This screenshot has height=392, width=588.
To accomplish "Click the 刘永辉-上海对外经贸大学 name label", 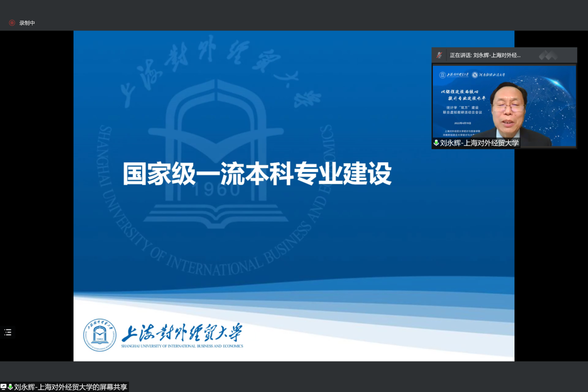I will coord(479,143).
